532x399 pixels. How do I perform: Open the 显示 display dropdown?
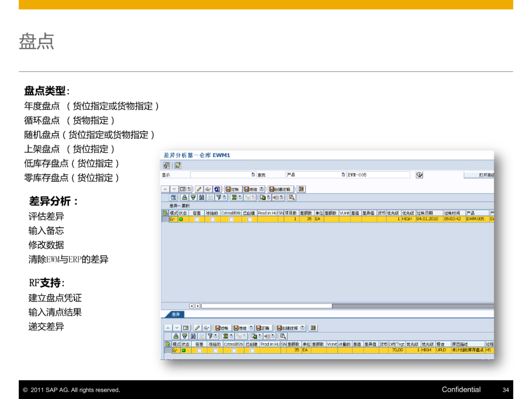[253, 175]
